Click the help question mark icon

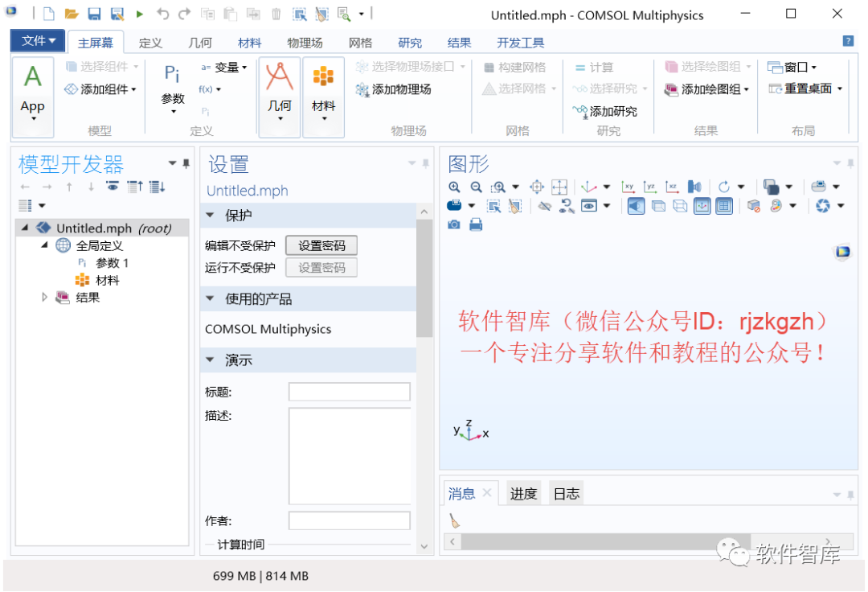click(x=848, y=41)
